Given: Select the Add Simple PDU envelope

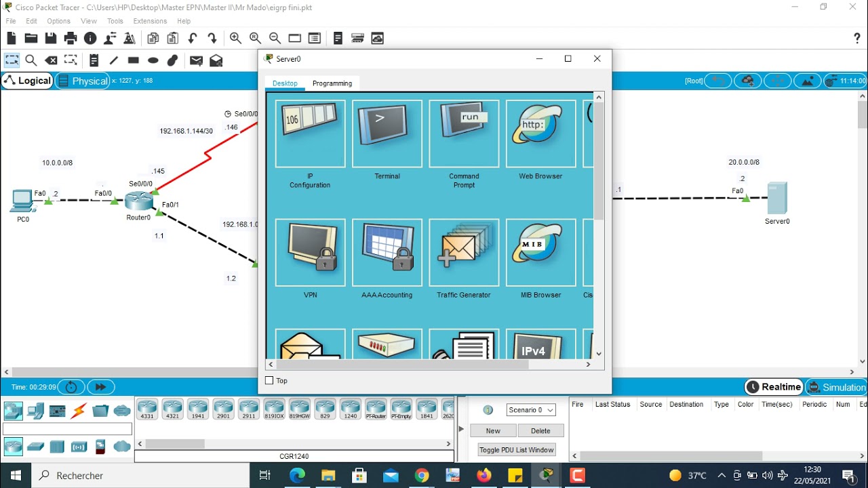Looking at the screenshot, I should click(196, 60).
